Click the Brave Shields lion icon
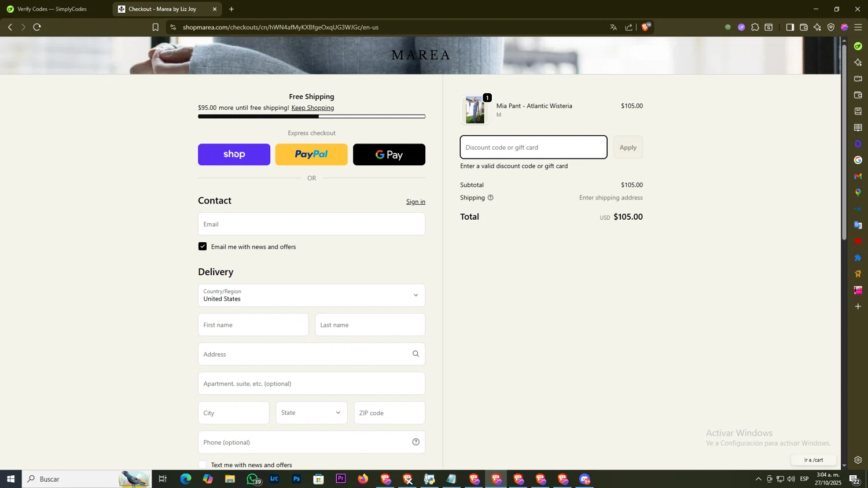 click(x=646, y=27)
